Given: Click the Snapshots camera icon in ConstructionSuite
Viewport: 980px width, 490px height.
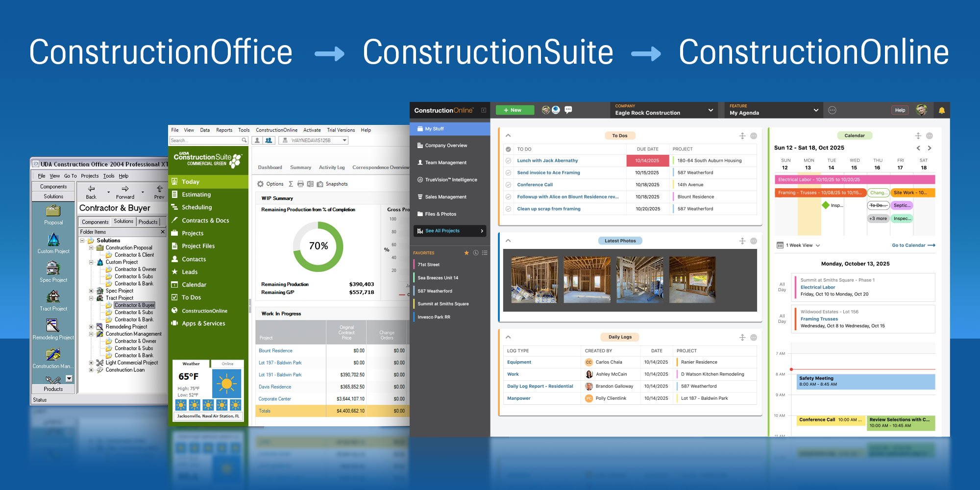Looking at the screenshot, I should [320, 184].
